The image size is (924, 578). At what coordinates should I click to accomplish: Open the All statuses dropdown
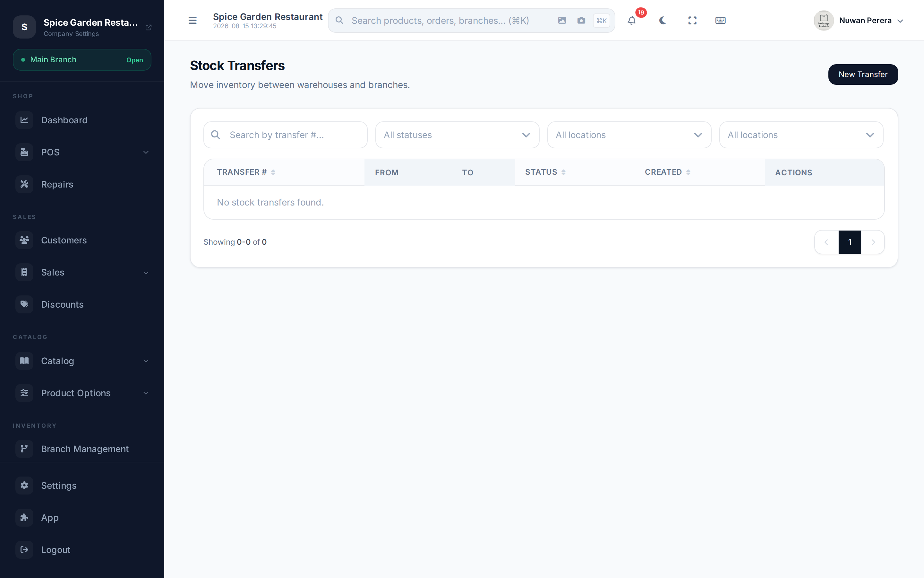[x=457, y=135]
